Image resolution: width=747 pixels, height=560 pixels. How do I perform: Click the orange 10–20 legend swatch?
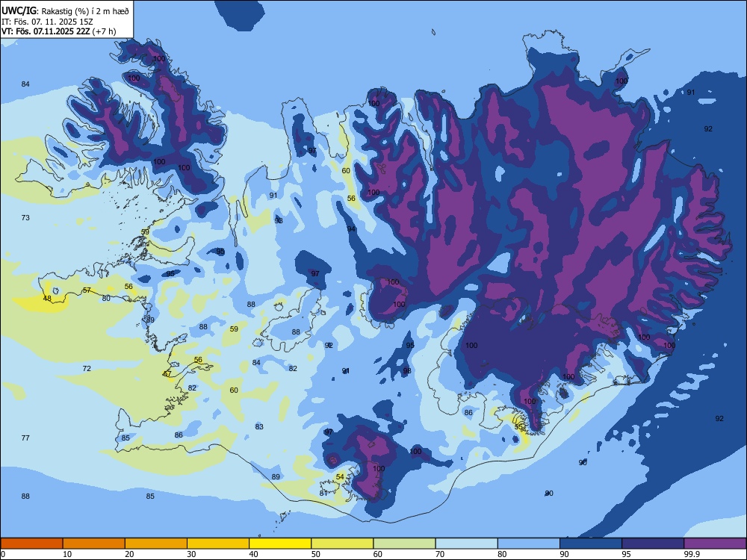[x=94, y=544]
